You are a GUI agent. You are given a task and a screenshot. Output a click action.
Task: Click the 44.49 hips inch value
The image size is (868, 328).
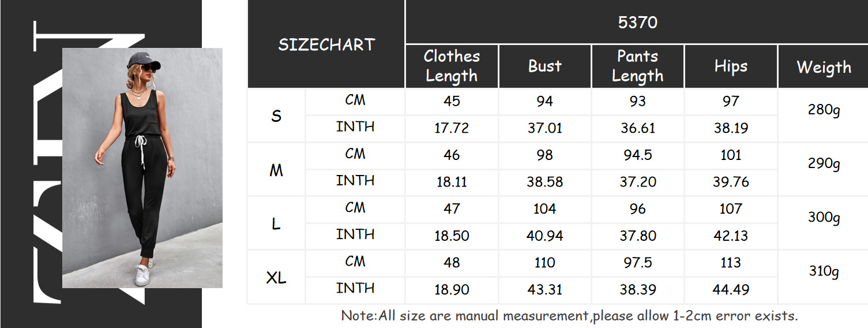[x=730, y=289]
